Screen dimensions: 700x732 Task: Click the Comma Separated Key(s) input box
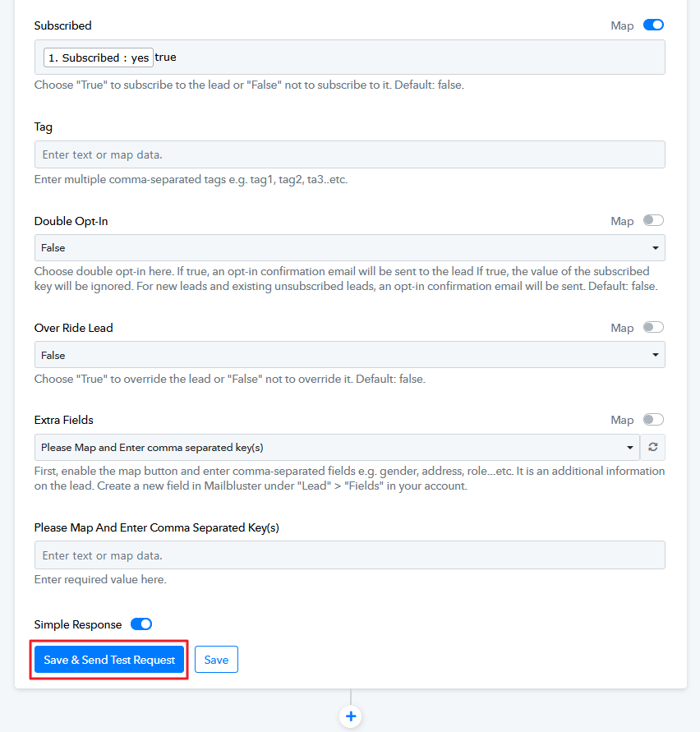pos(349,555)
